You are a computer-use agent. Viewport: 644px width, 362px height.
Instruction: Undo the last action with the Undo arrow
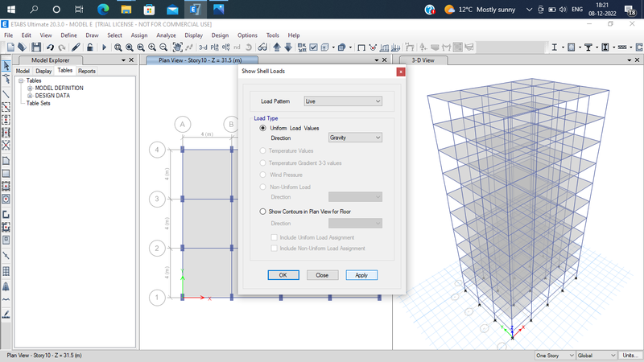coord(50,47)
